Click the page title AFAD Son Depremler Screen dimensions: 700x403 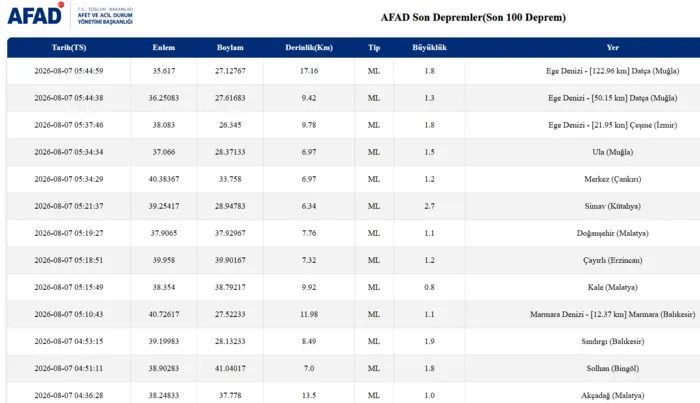(473, 17)
